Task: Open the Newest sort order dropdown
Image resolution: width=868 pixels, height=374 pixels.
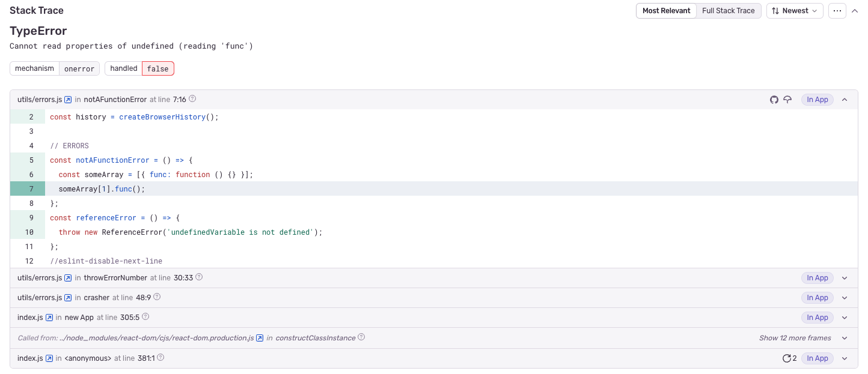Action: pos(795,10)
